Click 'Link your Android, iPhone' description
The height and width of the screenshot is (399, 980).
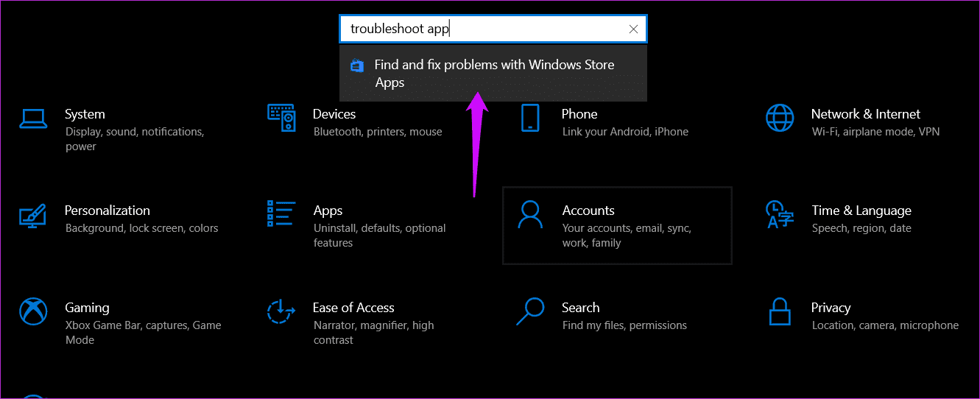pyautogui.click(x=625, y=132)
